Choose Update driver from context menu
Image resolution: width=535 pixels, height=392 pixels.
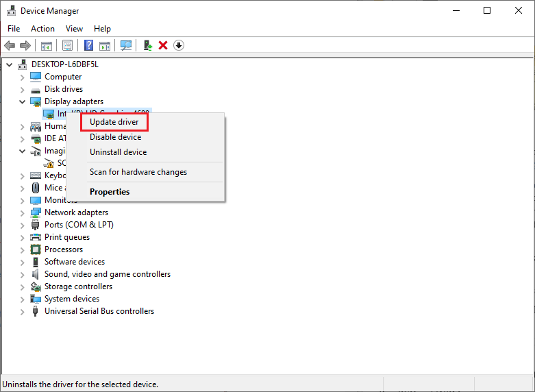click(114, 122)
